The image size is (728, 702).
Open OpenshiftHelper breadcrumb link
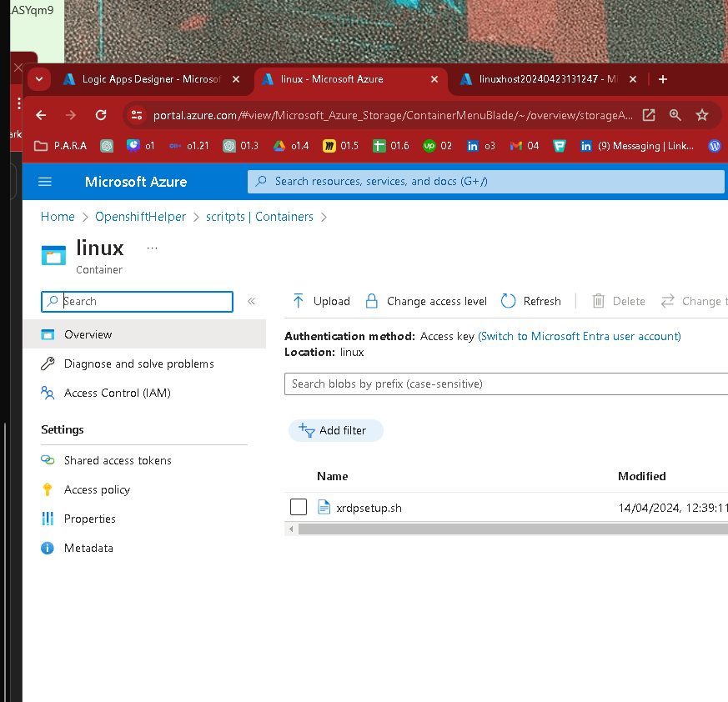tap(140, 217)
